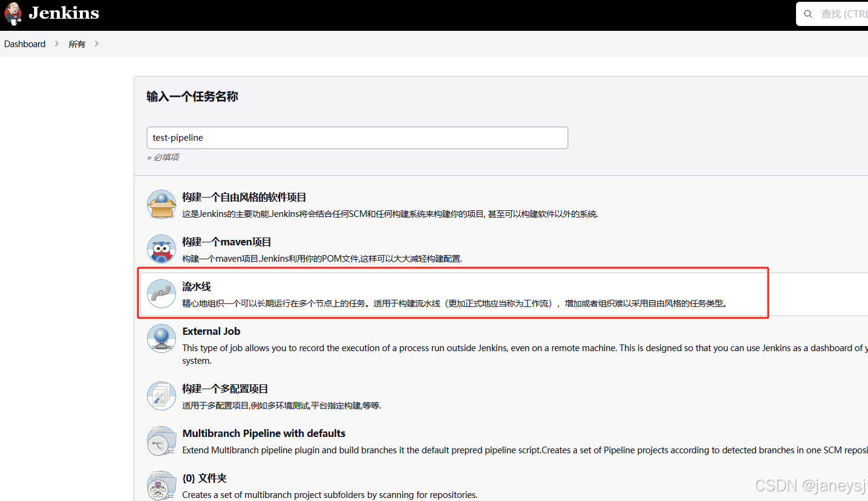Click the test-pipeline name input field
This screenshot has width=868, height=501.
[x=357, y=138]
